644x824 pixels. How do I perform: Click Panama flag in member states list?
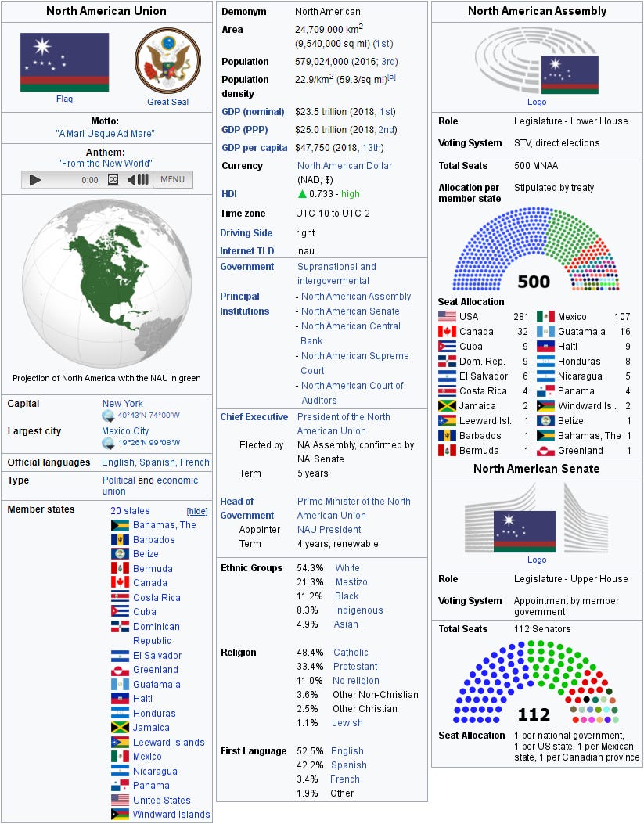coord(120,786)
